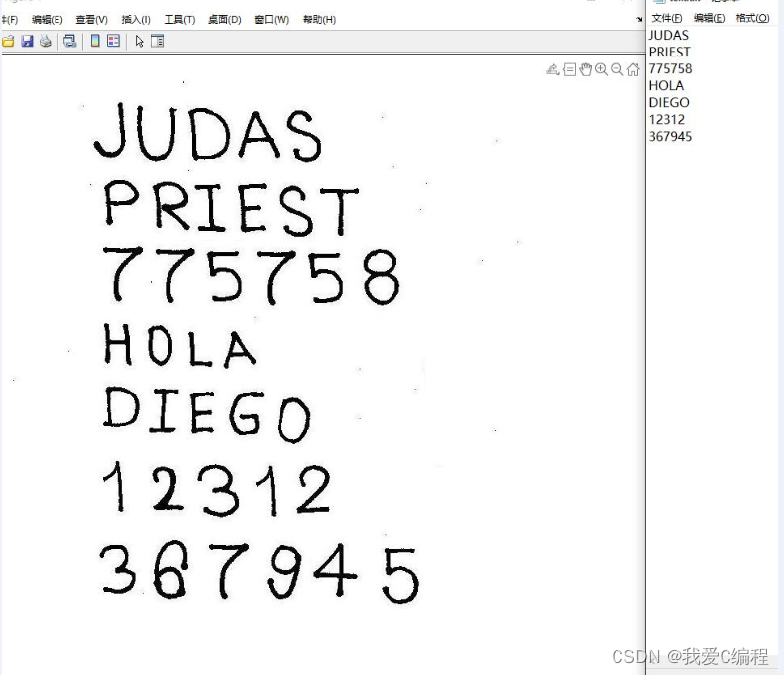784x675 pixels.
Task: Activate the Edit Plot arrow tool
Action: click(139, 41)
